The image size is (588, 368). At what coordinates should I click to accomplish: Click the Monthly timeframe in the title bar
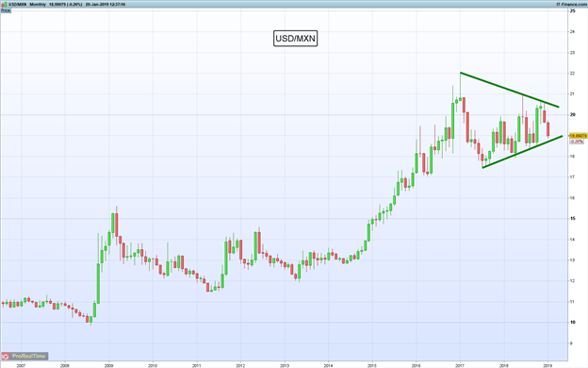[x=38, y=4]
